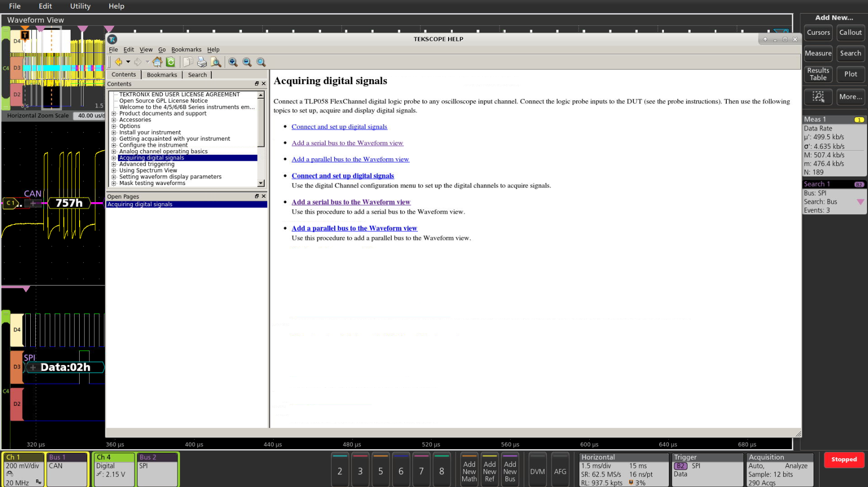Switch to the Search tab in help

point(197,75)
